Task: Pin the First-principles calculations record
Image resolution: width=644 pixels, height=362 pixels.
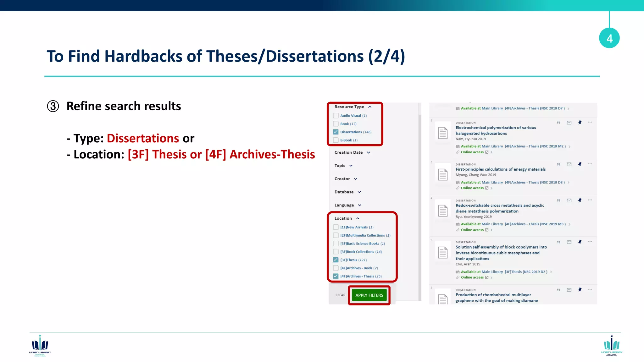Action: pyautogui.click(x=580, y=164)
